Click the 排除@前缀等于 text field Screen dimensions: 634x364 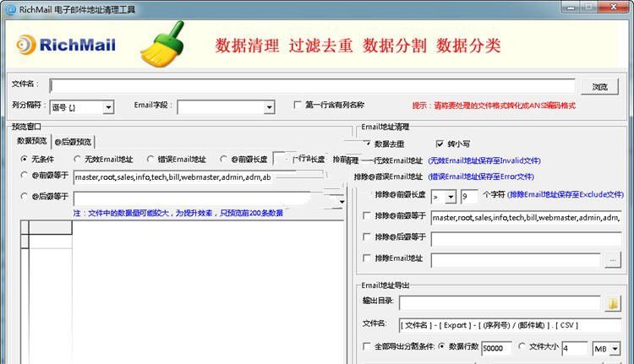click(x=526, y=218)
